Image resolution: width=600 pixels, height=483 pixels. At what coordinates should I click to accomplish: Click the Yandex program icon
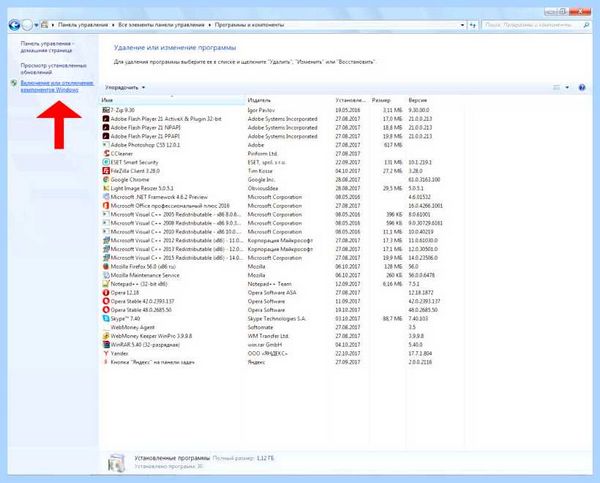(x=106, y=354)
